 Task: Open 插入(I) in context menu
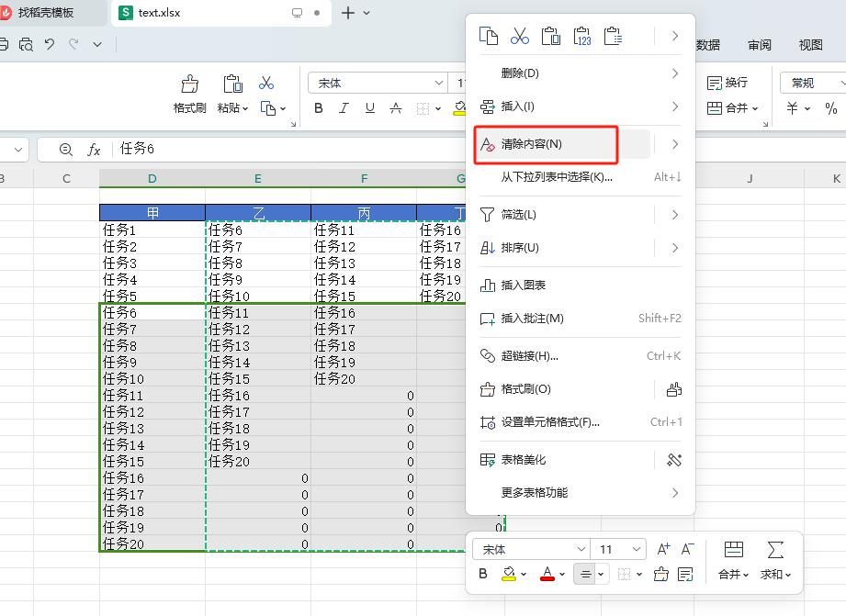point(580,106)
